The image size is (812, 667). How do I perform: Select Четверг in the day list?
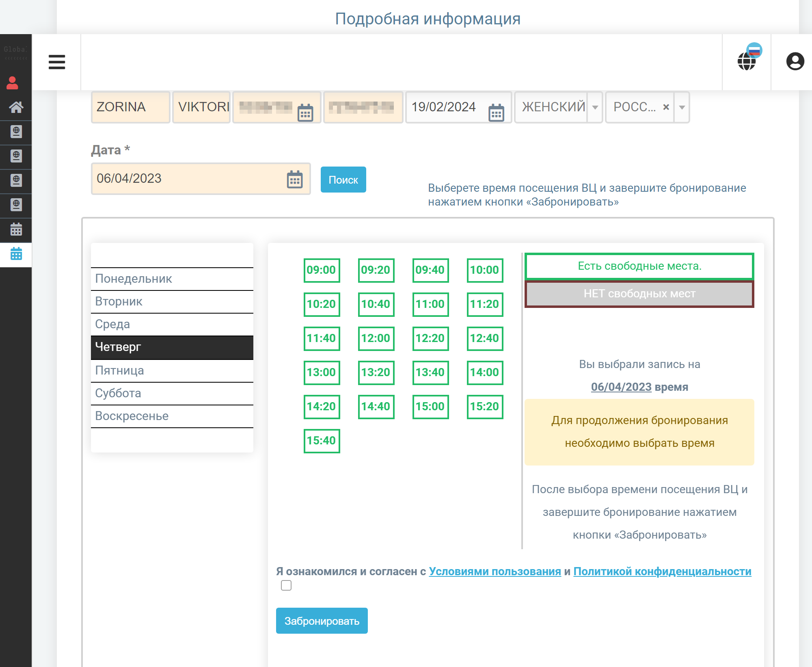point(172,347)
